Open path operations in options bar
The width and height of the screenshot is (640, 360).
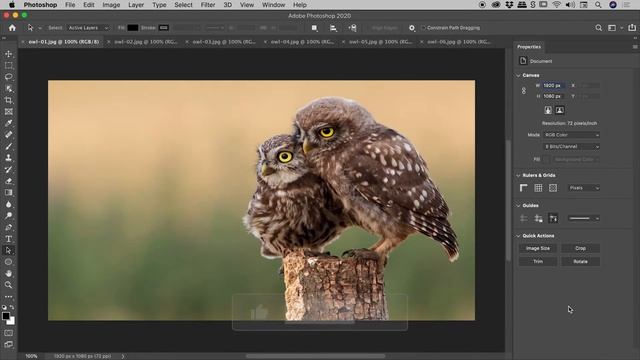[314, 28]
